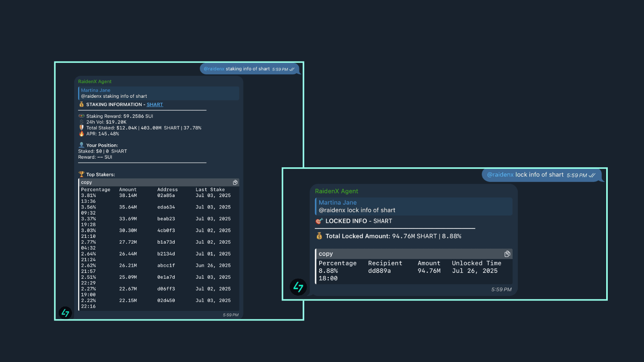Select APR value 145.48%
The height and width of the screenshot is (362, 644).
pos(109,134)
